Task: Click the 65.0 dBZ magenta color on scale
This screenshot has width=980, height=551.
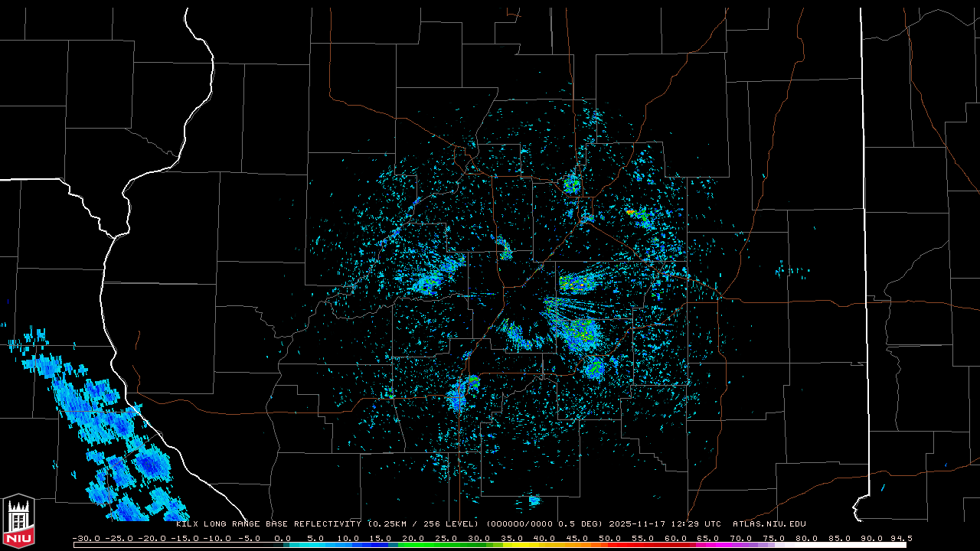Action: point(708,545)
